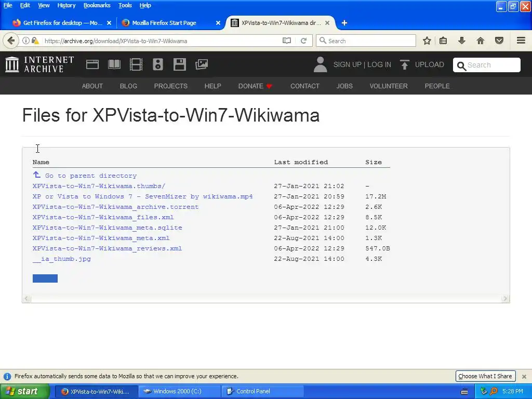Close the XPVista-to-Win7-Wikiwama tab

click(x=327, y=23)
